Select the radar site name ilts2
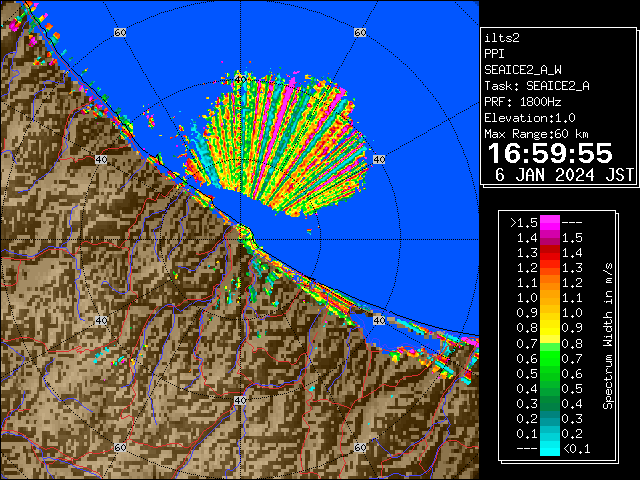 point(502,38)
